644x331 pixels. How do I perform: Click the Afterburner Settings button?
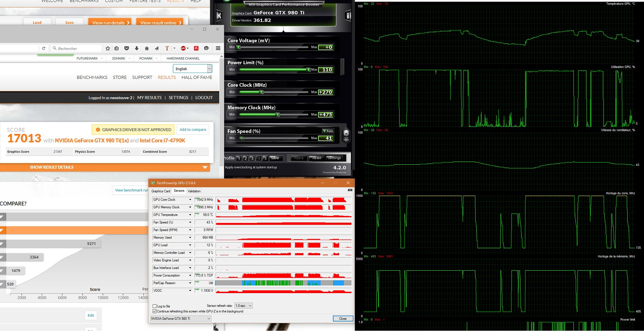[334, 158]
